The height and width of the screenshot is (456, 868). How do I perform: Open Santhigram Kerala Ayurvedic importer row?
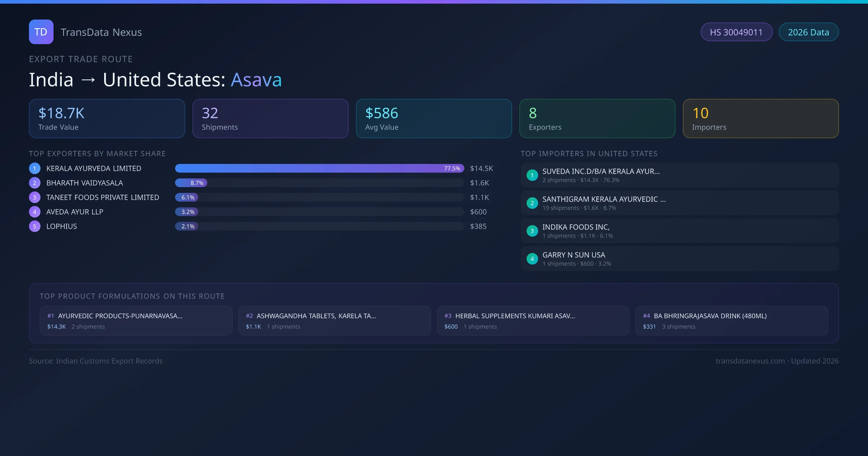(x=679, y=203)
